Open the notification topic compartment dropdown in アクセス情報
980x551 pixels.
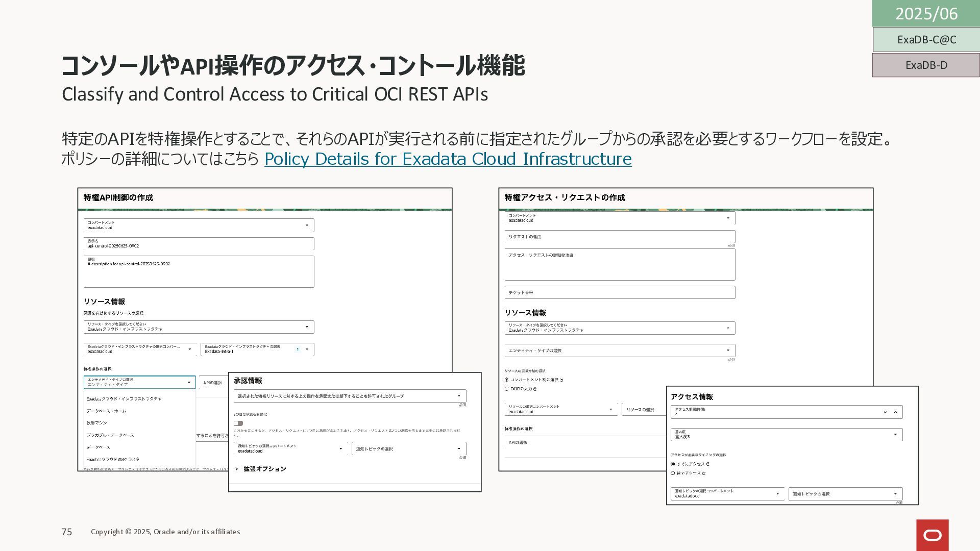point(727,493)
